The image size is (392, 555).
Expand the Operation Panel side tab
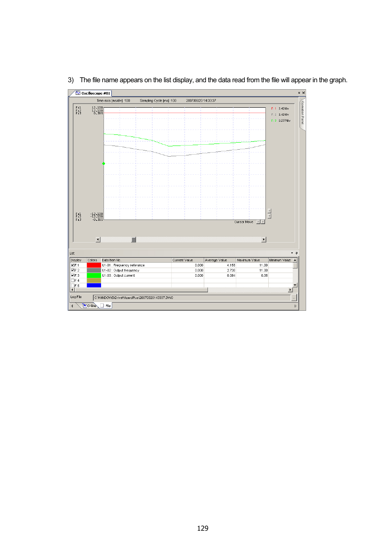pos(302,113)
